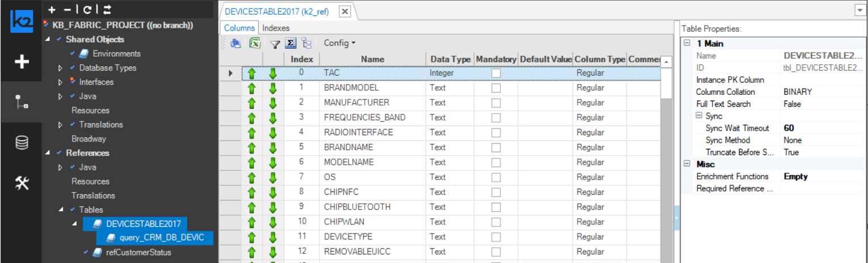868x263 pixels.
Task: Open the Config dropdown menu
Action: click(339, 43)
